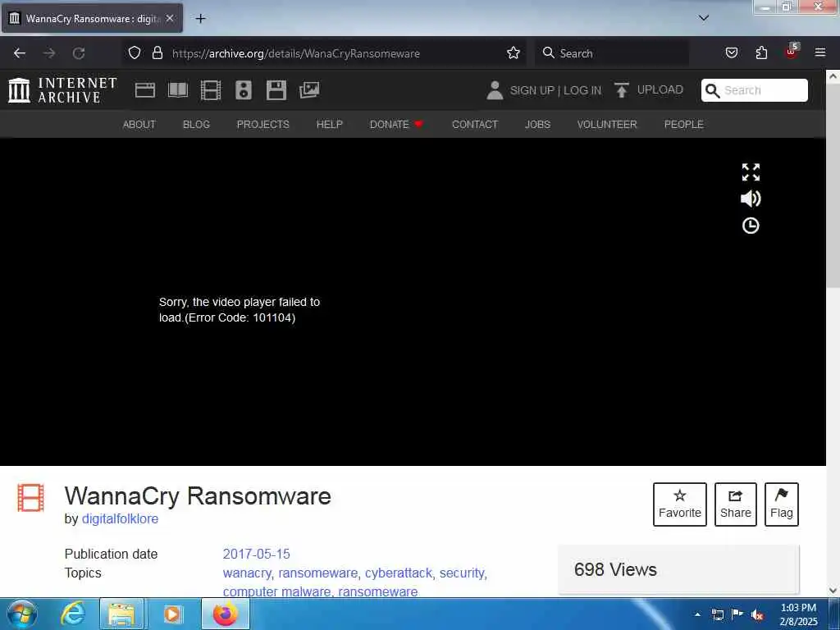Click the UPLOAD button

click(649, 90)
